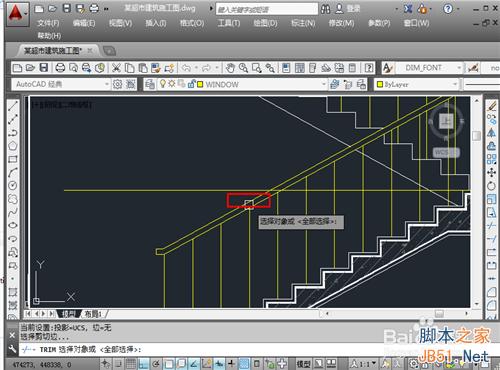
Task: Select the Move tool
Action: coord(492,173)
